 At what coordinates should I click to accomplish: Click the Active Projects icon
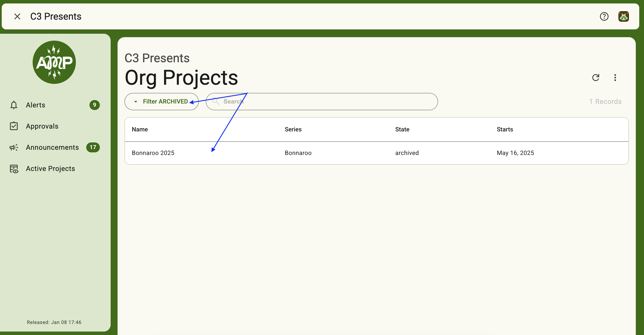[x=14, y=169]
